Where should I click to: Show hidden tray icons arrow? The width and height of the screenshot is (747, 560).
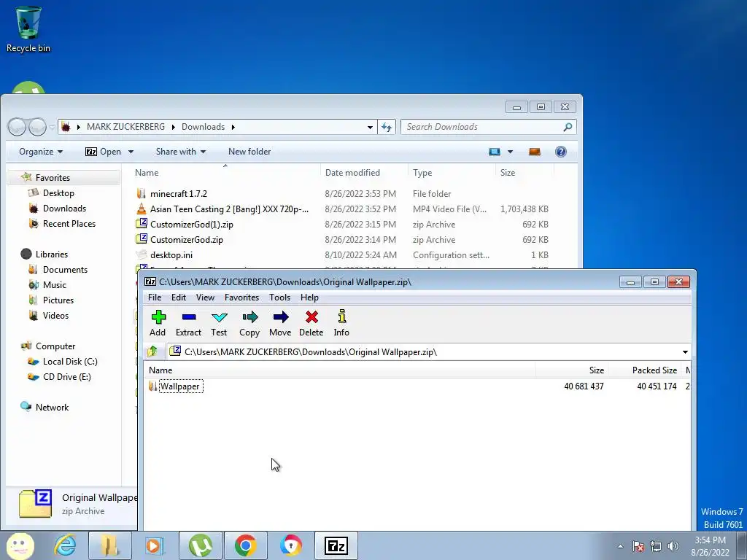click(x=620, y=546)
